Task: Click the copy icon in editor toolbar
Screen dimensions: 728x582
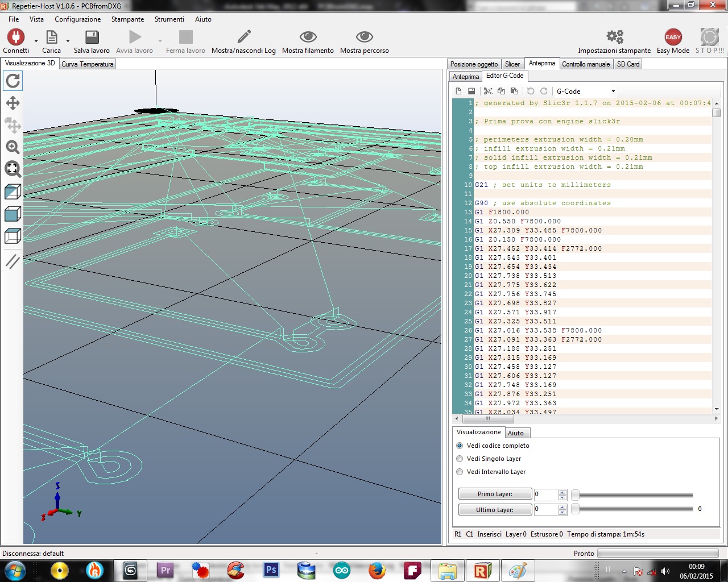Action: click(x=501, y=91)
